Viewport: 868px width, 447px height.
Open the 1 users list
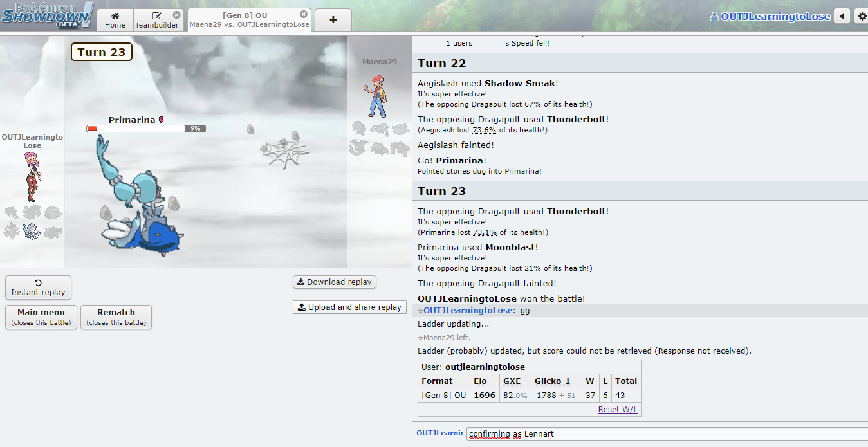click(x=459, y=43)
